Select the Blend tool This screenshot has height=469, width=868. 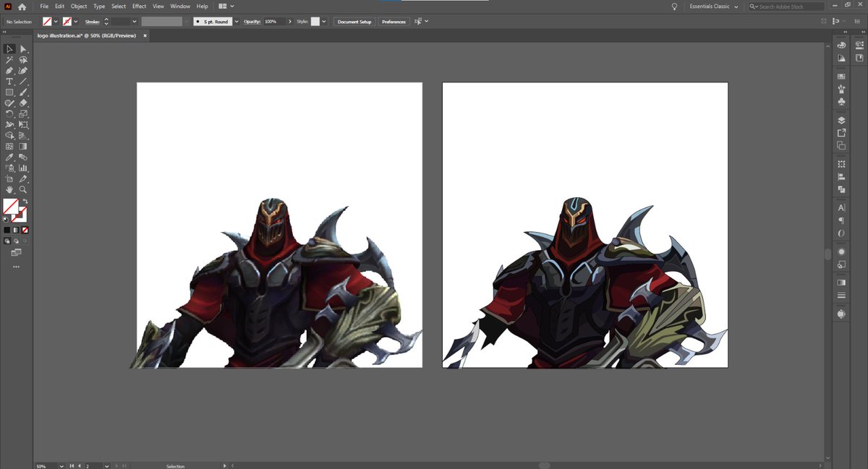[x=23, y=157]
